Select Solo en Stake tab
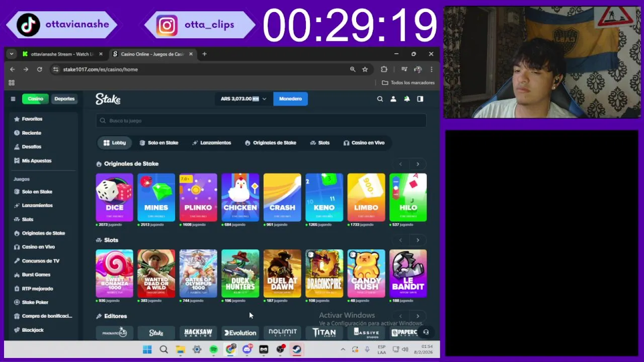 click(x=159, y=143)
